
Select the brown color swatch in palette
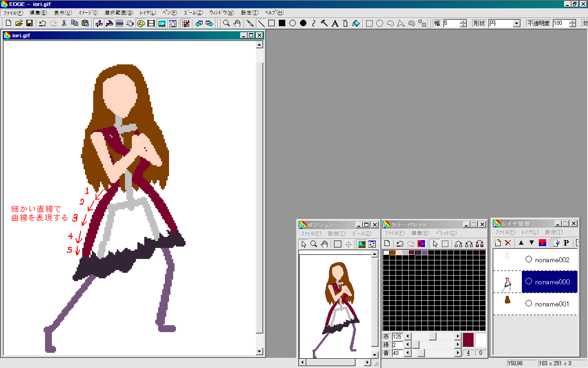click(392, 253)
